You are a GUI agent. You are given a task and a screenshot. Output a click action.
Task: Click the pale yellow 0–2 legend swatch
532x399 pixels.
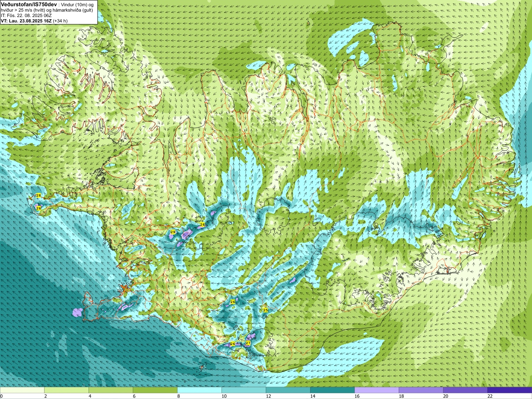coord(22,390)
